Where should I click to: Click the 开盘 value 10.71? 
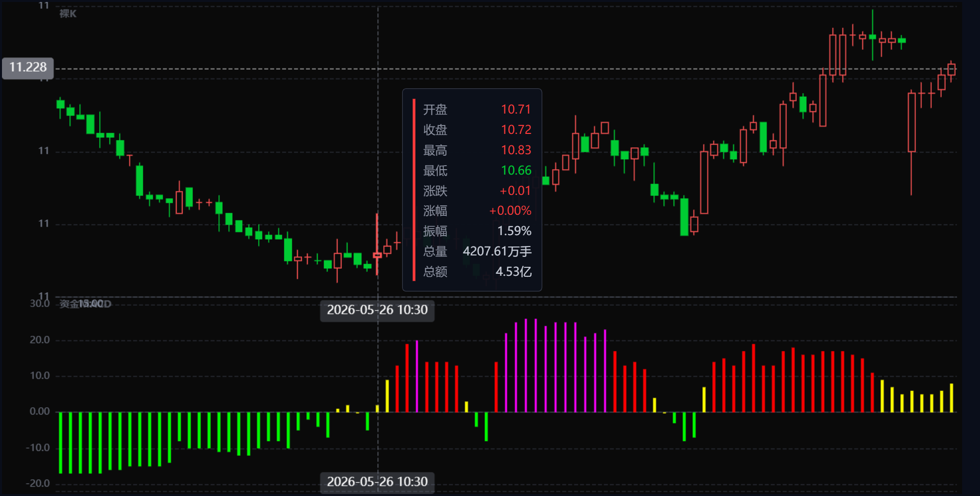click(516, 110)
